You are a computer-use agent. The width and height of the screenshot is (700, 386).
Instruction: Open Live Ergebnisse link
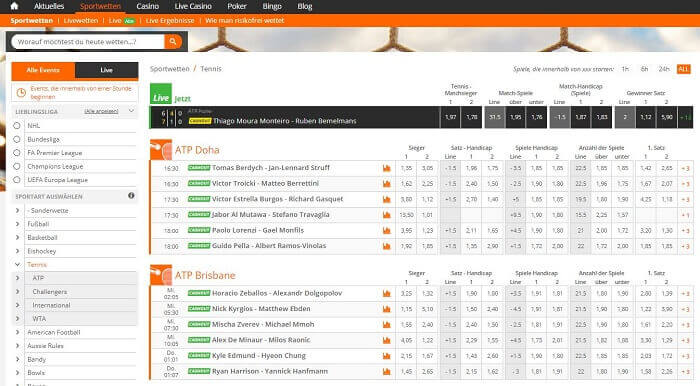[170, 21]
